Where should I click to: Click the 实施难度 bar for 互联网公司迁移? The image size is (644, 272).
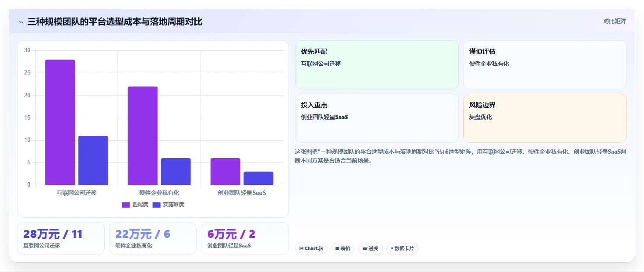pyautogui.click(x=93, y=160)
